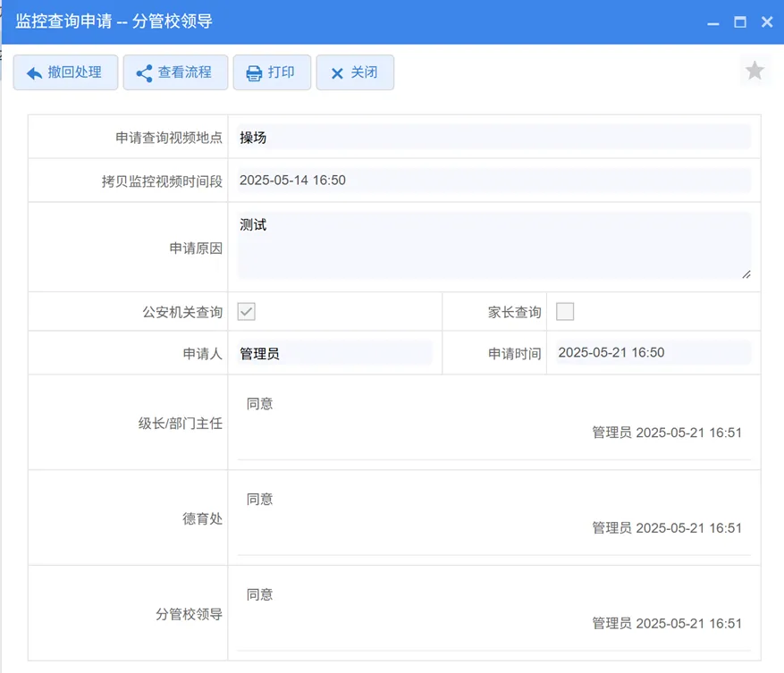Click the resize handle of the 申请原因 textarea
Image resolution: width=784 pixels, height=673 pixels.
[746, 274]
